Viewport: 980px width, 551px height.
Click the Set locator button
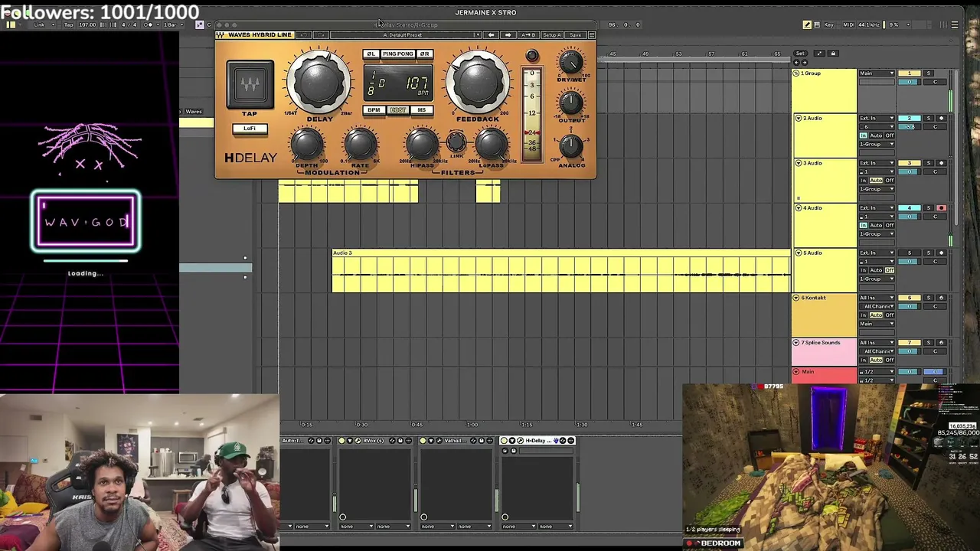801,54
